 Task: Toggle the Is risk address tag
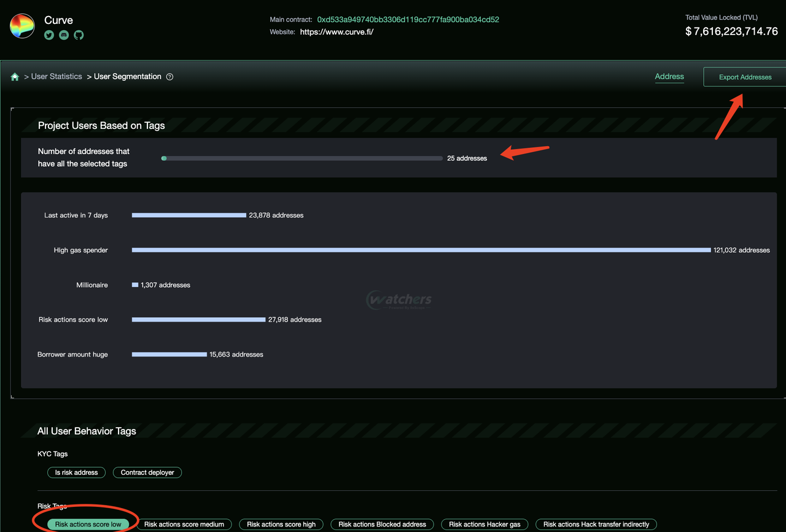point(77,472)
